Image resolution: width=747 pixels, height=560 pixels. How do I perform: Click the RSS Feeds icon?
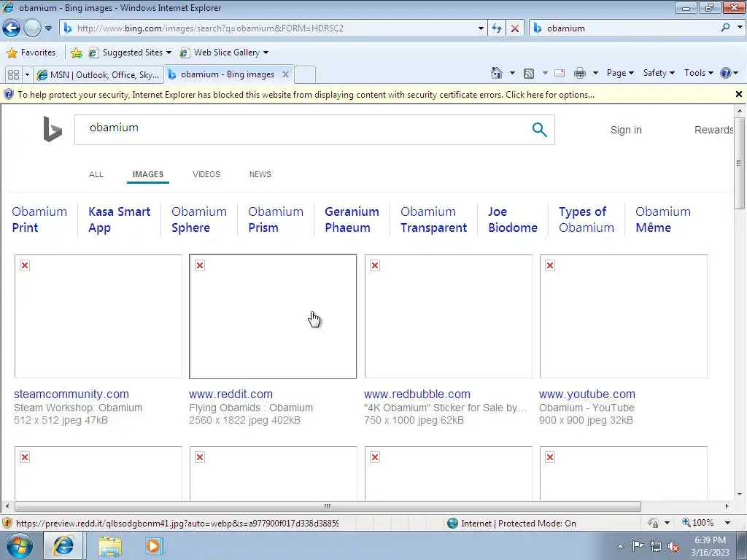click(528, 74)
